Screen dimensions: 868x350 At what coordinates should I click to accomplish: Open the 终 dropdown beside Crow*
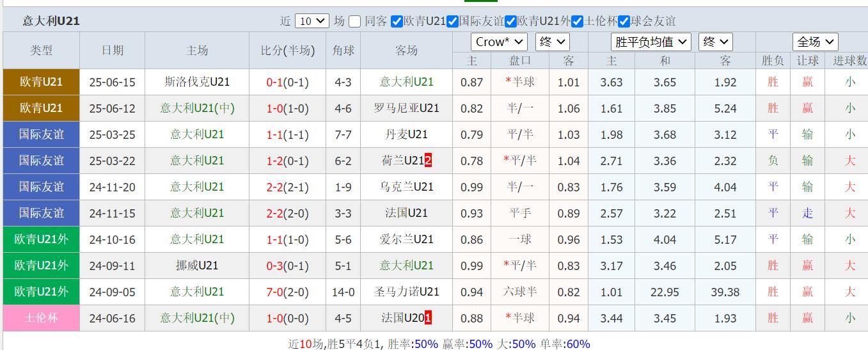point(552,42)
